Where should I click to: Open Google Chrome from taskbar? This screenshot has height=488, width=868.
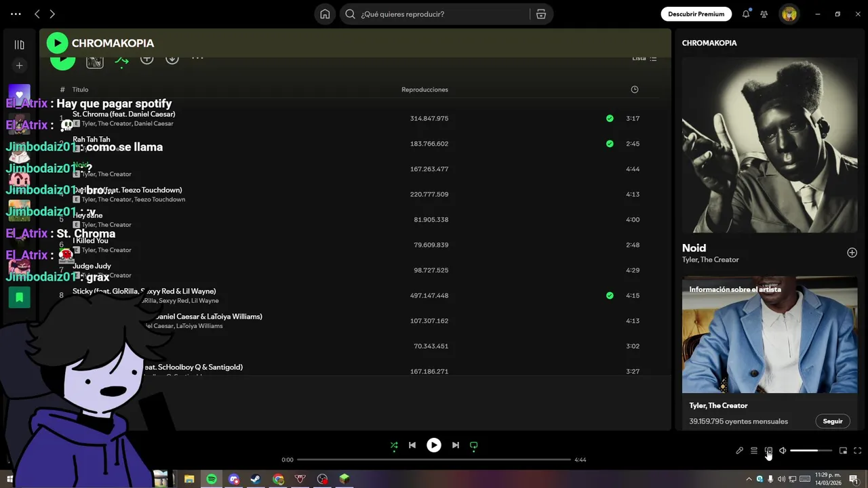[278, 479]
